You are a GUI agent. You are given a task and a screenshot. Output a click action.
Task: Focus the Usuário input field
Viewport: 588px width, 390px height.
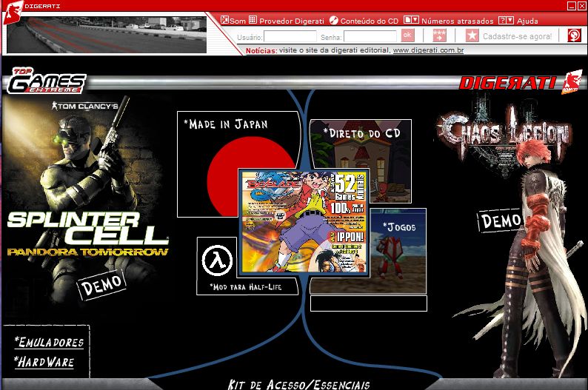(290, 37)
